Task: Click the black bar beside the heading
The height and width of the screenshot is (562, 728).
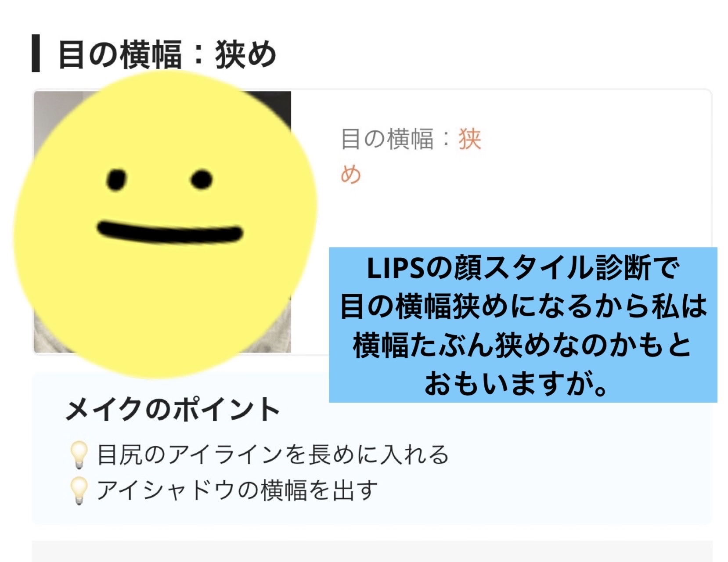Action: [x=36, y=53]
